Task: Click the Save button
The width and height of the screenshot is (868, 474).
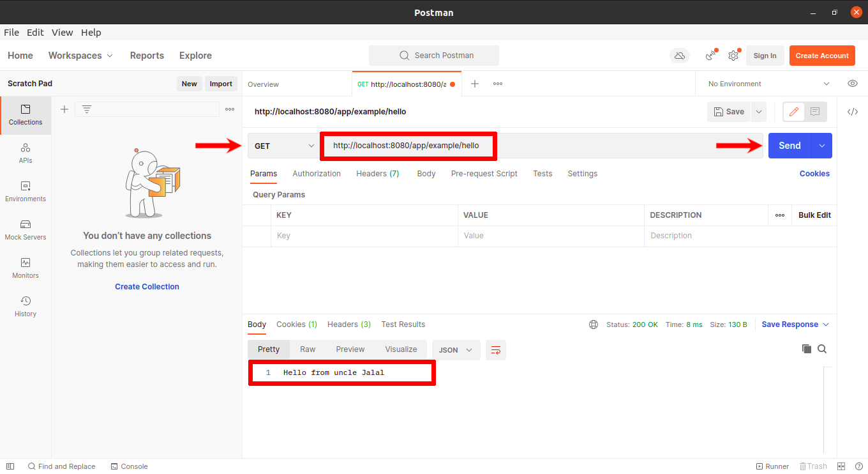Action: [729, 112]
